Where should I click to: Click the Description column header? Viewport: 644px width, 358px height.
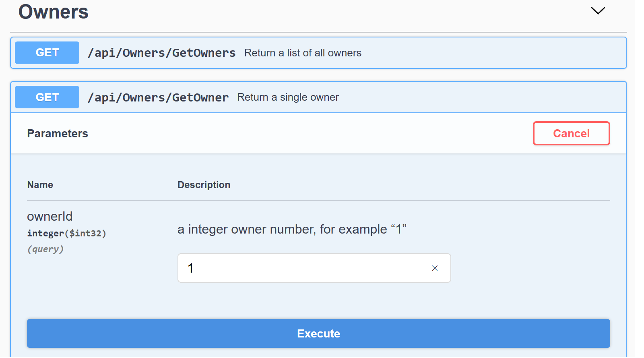[x=204, y=185]
